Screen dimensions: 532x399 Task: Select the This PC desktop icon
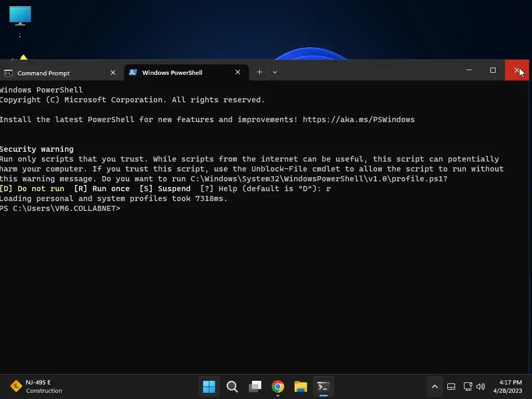click(20, 21)
